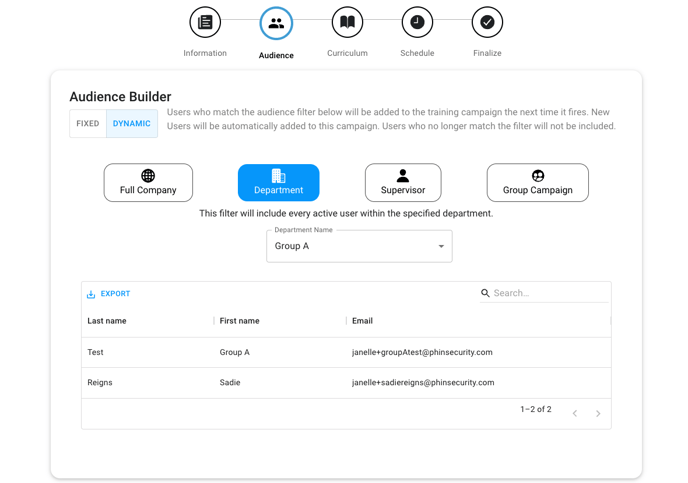
Task: Sort by Last name column
Action: (107, 321)
